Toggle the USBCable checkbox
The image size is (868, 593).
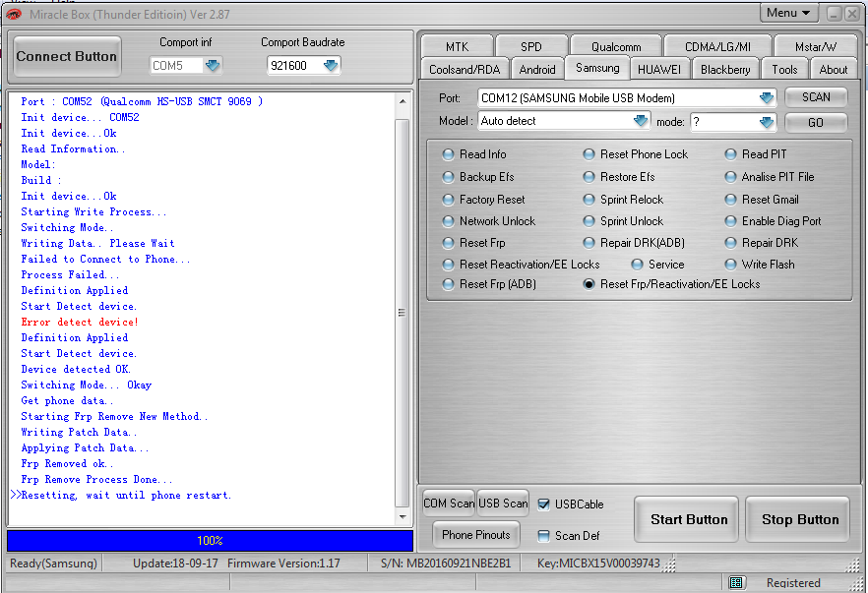543,504
